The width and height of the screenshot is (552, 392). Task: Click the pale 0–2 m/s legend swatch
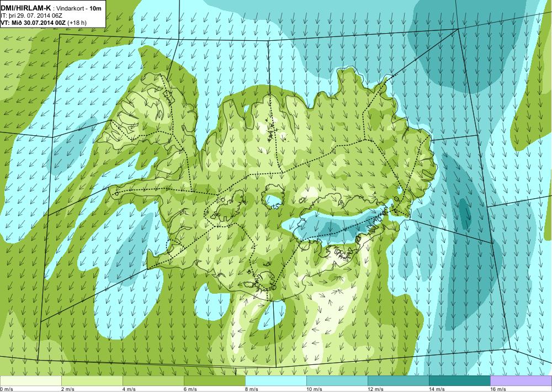point(31,381)
